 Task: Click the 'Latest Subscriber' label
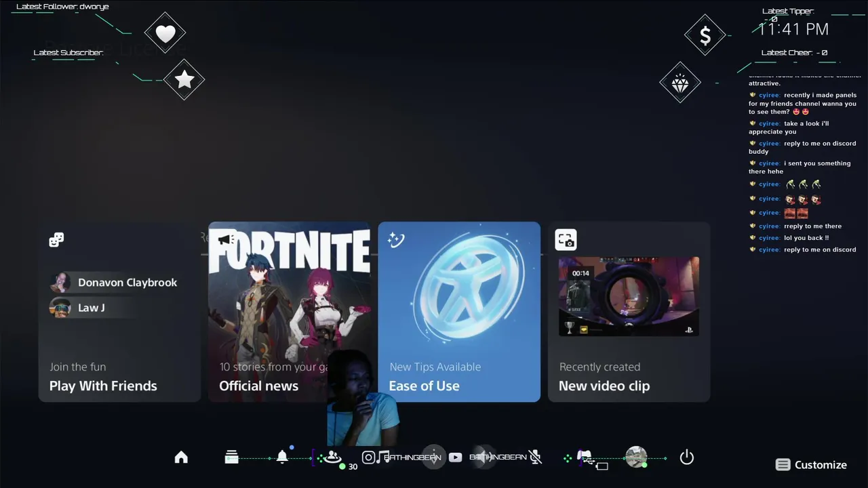68,53
